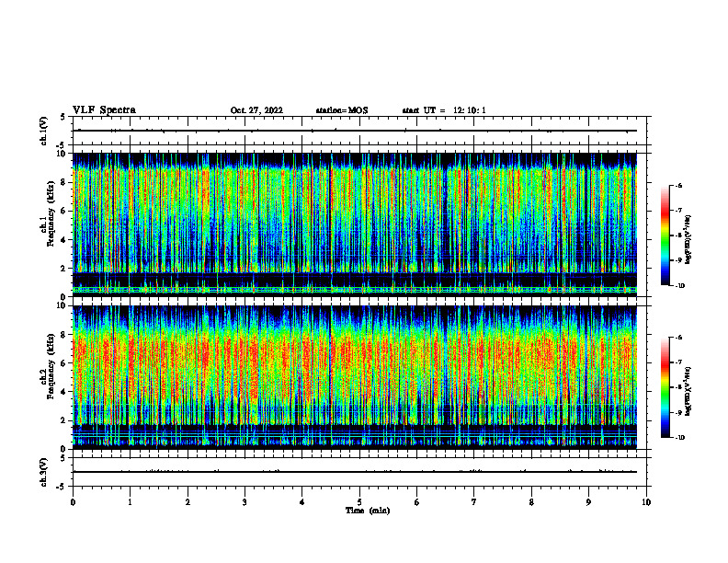Select the "start UT = 12:10: 1" text
Screen dimensions: 728x563
pos(444,110)
